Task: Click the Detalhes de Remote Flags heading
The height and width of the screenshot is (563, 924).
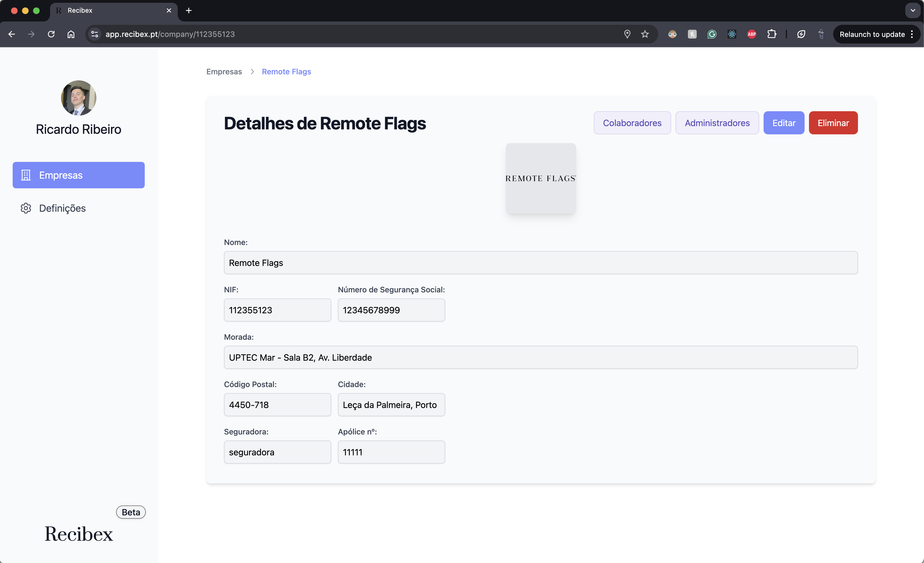Action: click(x=325, y=123)
